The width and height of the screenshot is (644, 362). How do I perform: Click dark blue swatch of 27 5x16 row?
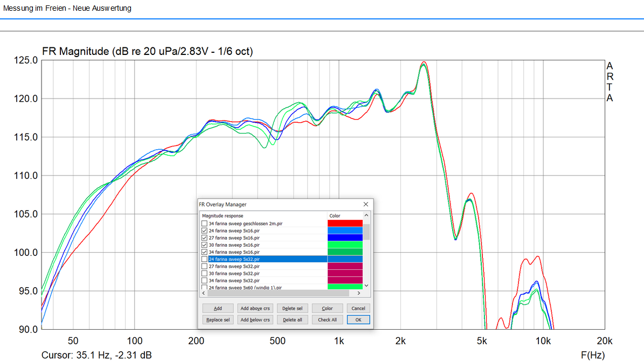345,238
